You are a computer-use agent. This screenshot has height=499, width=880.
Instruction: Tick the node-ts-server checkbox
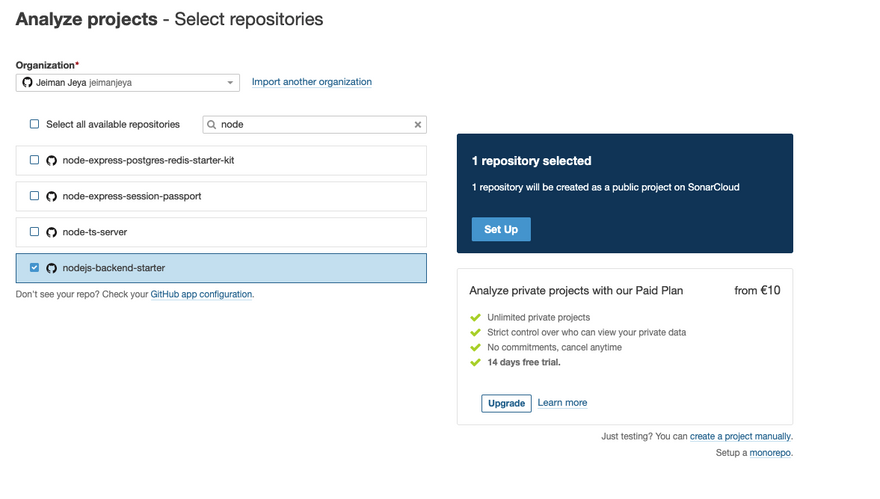tap(34, 232)
